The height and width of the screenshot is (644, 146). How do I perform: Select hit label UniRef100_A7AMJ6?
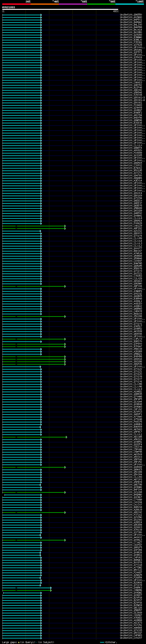pyautogui.click(x=131, y=253)
